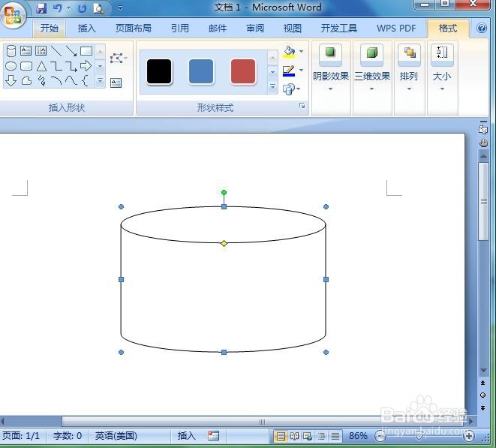Select the rectangle shape

click(x=86, y=51)
